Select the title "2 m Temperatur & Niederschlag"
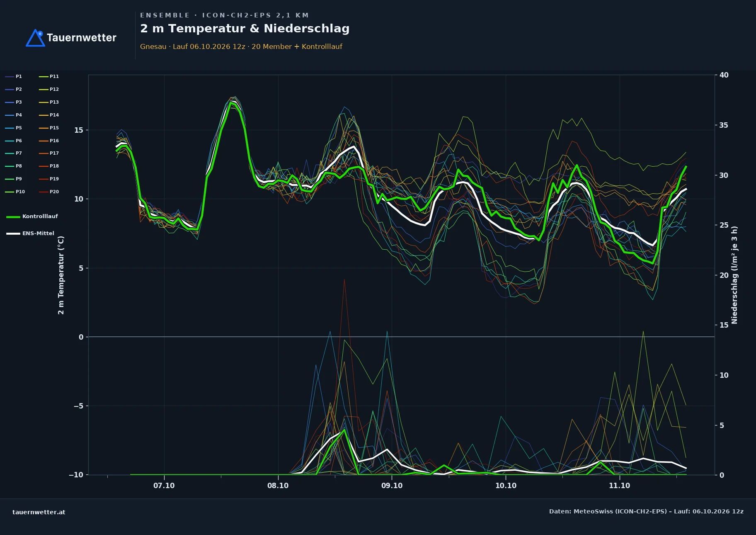Screen dimensions: 756x535 point(245,29)
